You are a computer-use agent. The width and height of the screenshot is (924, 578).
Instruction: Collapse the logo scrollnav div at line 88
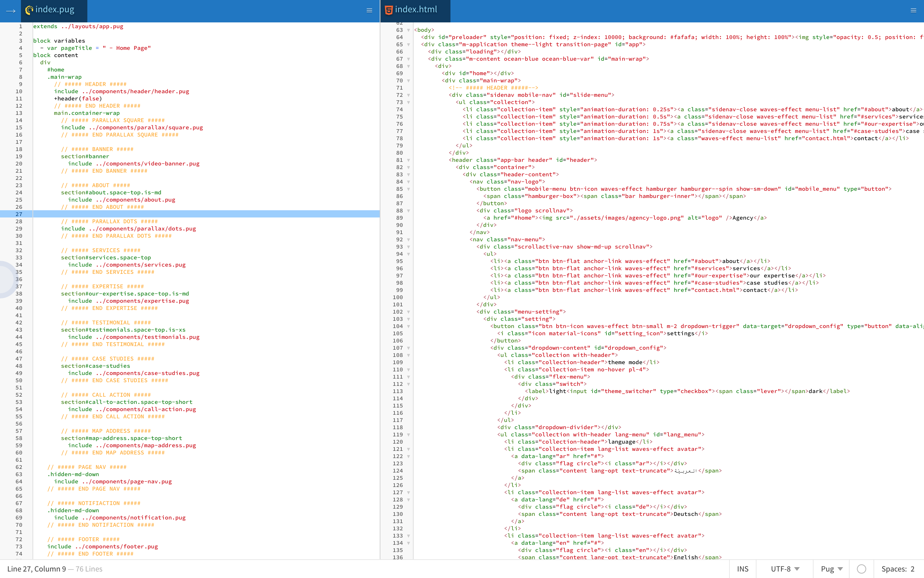tap(409, 211)
